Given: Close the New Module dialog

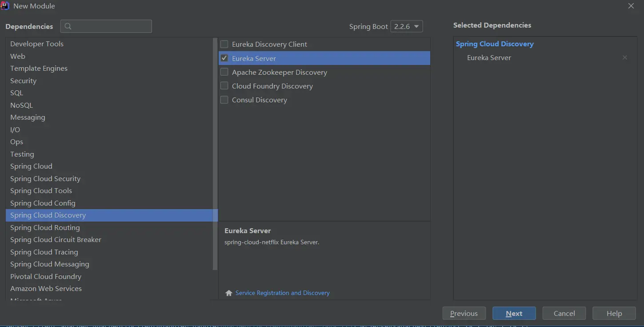Looking at the screenshot, I should point(631,6).
